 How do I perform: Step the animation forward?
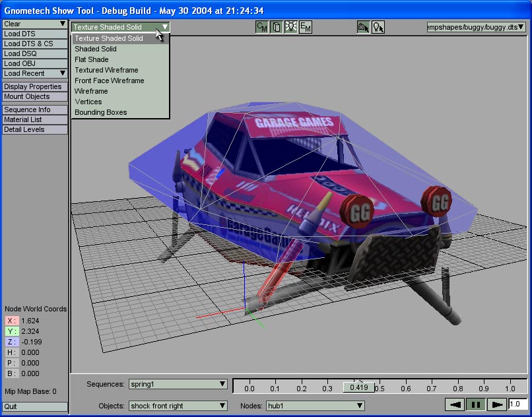click(x=497, y=404)
